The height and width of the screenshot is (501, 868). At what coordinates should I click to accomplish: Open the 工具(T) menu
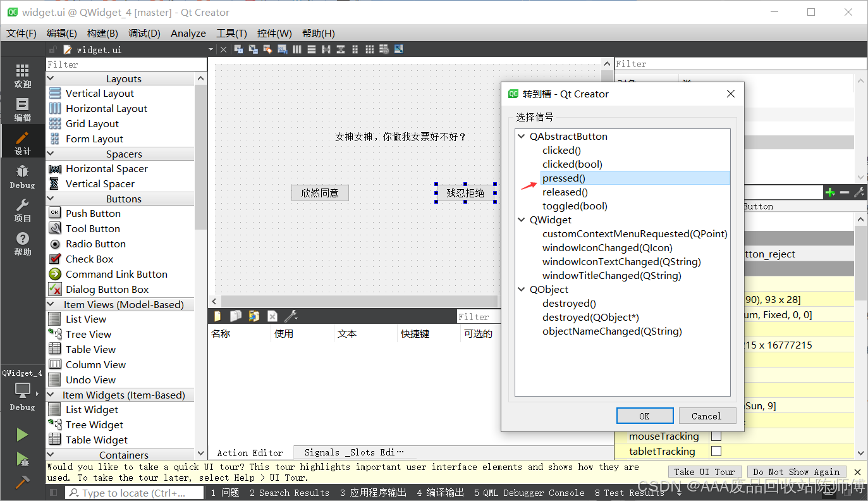tap(231, 33)
